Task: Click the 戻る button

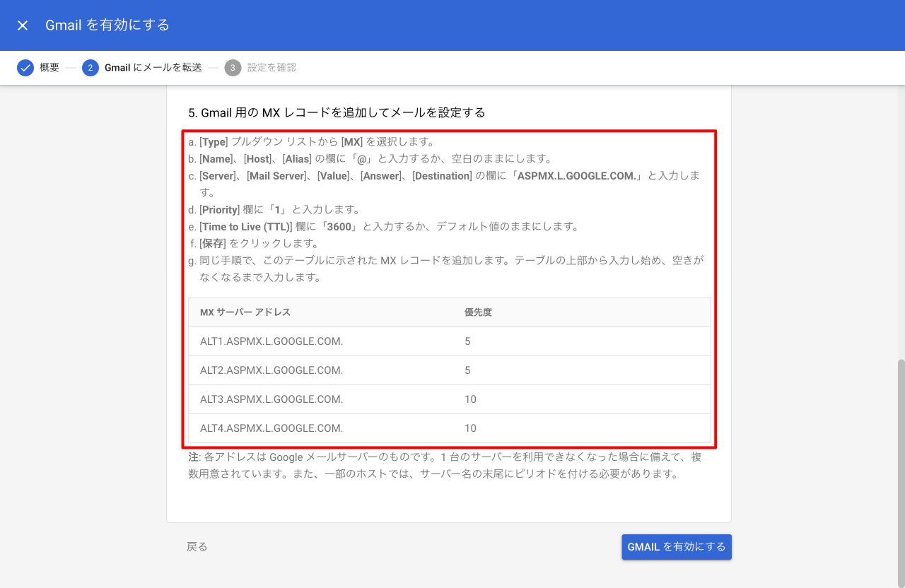Action: click(197, 547)
